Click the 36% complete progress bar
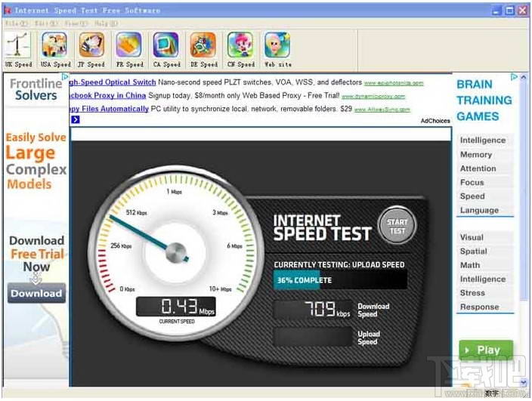This screenshot has height=401, width=532. click(x=340, y=280)
